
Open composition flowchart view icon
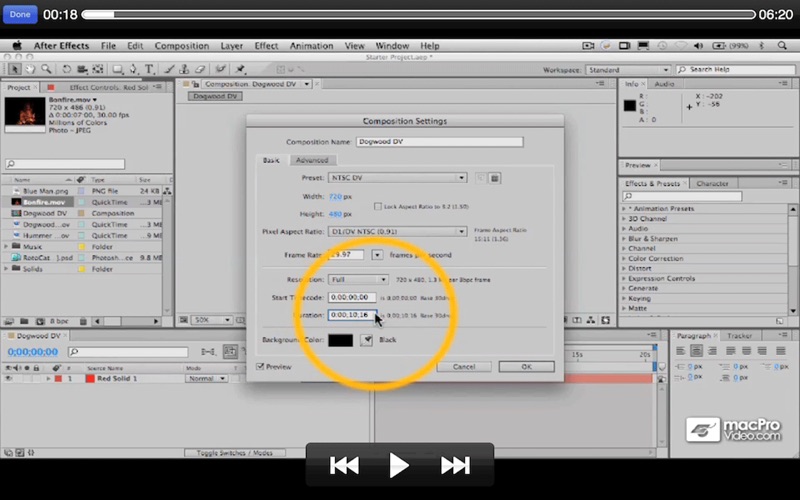(591, 320)
